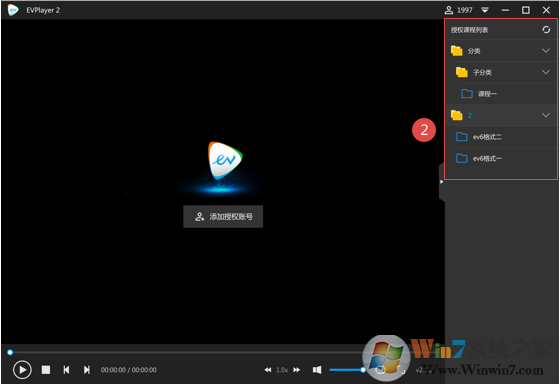560x384 pixels.
Task: Collapse the right sidebar panel arrow
Action: (x=441, y=182)
